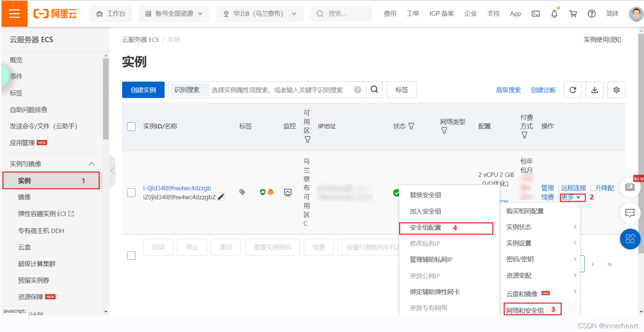Open the shopping cart
This screenshot has height=332, width=644.
(573, 14)
